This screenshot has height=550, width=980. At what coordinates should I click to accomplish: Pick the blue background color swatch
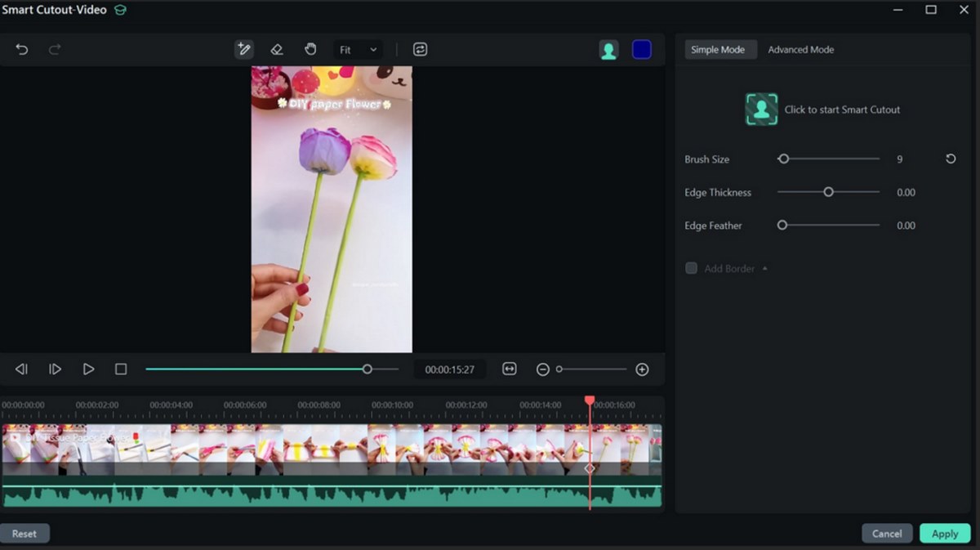(642, 50)
